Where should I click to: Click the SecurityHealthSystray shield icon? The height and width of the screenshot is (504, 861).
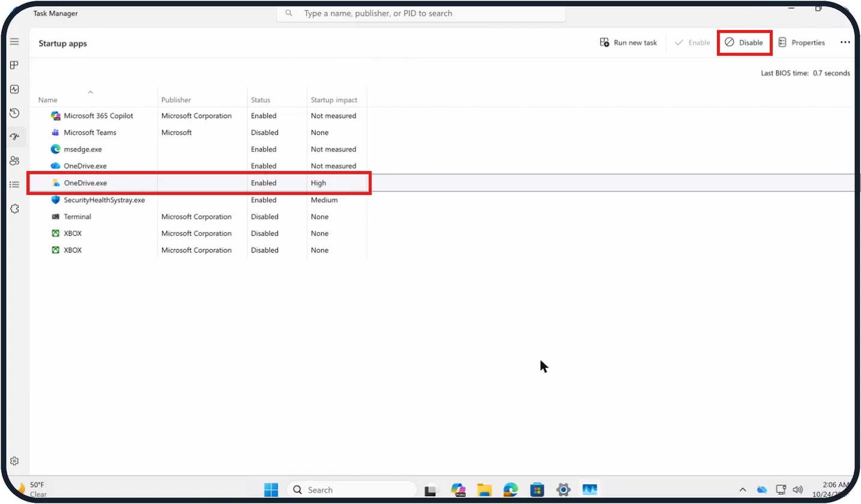[x=55, y=200]
